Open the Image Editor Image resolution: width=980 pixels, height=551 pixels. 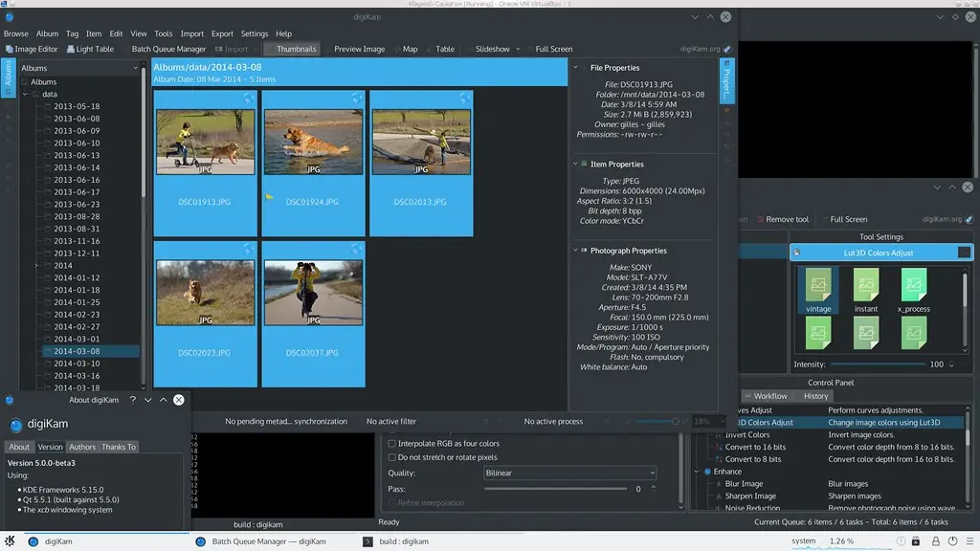(x=36, y=49)
